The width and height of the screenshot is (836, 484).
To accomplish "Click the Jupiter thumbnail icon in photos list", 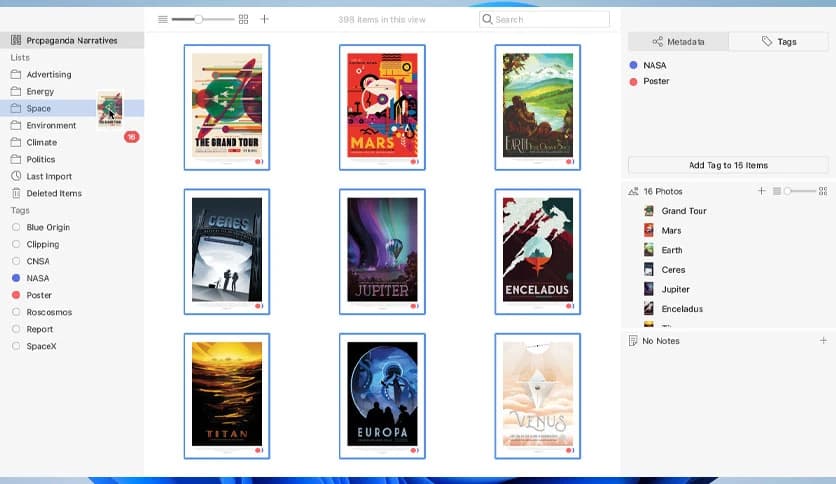I will 649,289.
